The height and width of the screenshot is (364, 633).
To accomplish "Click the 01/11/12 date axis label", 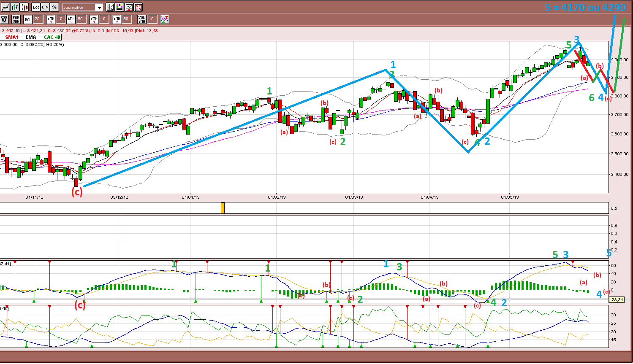I will (x=34, y=197).
